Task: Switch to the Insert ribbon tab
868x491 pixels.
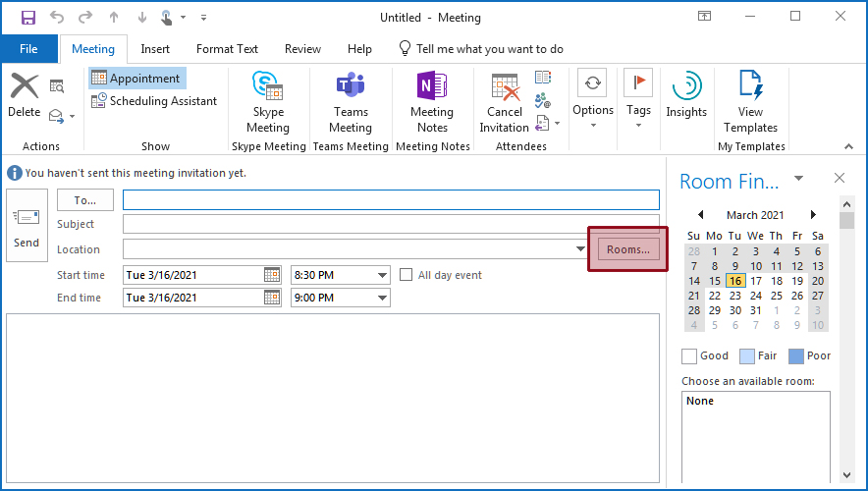Action: (155, 49)
